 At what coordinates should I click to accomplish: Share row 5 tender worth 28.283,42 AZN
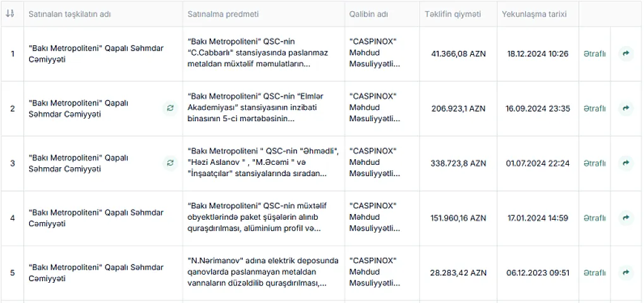click(x=626, y=272)
